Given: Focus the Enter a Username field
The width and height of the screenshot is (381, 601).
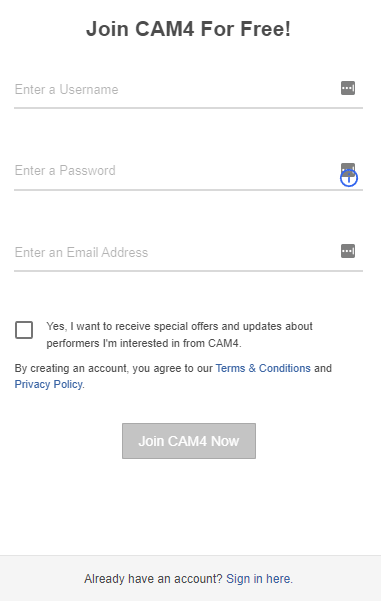Looking at the screenshot, I should 176,89.
